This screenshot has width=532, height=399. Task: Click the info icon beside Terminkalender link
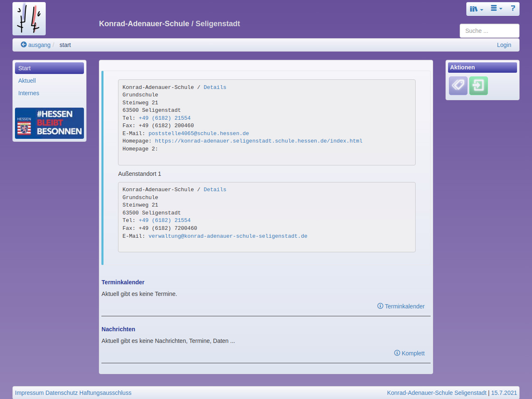[x=380, y=306]
